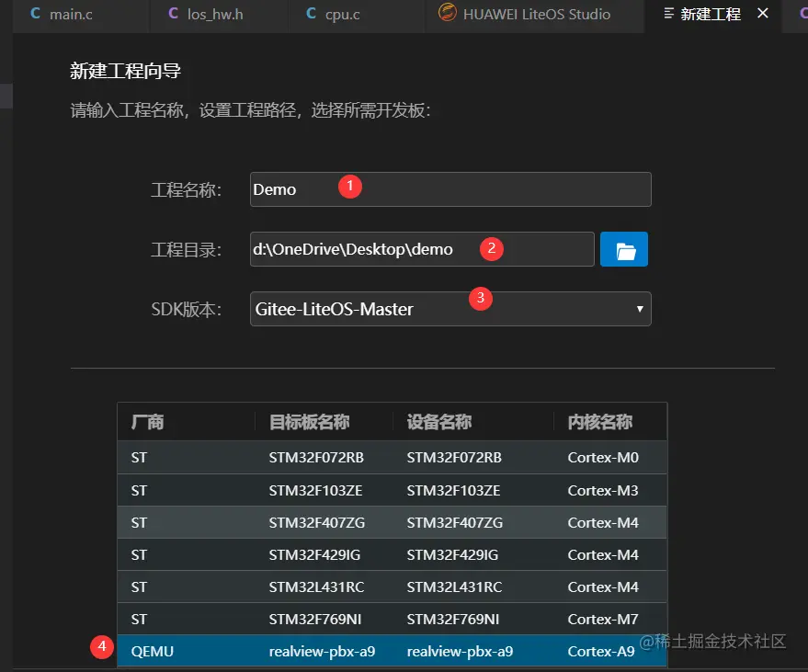Open the HUAWEI LiteOS Studio tab

click(536, 15)
